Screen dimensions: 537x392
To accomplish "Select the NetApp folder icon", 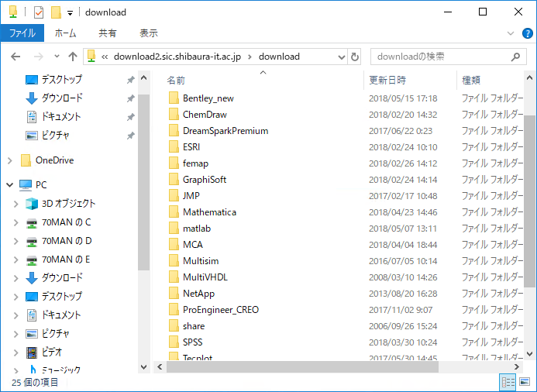I will (x=174, y=293).
